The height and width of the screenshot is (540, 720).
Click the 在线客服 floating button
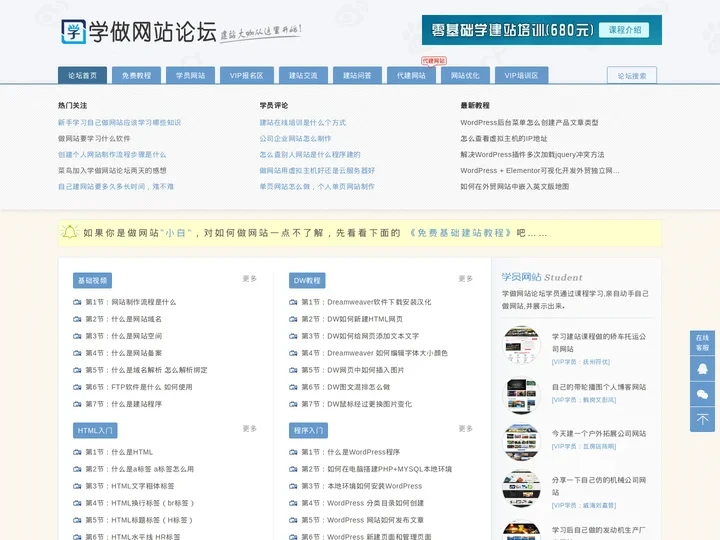pyautogui.click(x=702, y=343)
